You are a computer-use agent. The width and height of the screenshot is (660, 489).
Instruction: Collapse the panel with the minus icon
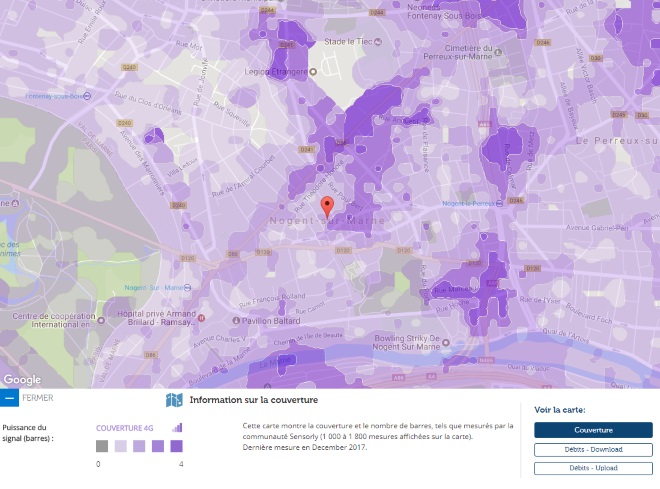9,398
